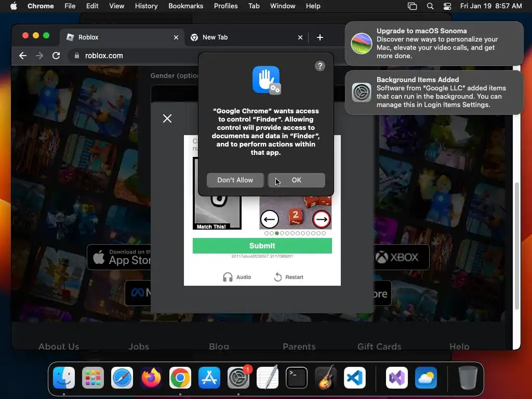The width and height of the screenshot is (532, 399).
Task: Open the Tab menu
Action: (x=254, y=6)
